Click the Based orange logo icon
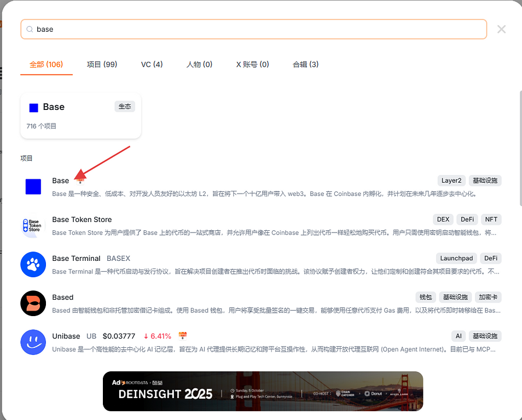 point(33,304)
